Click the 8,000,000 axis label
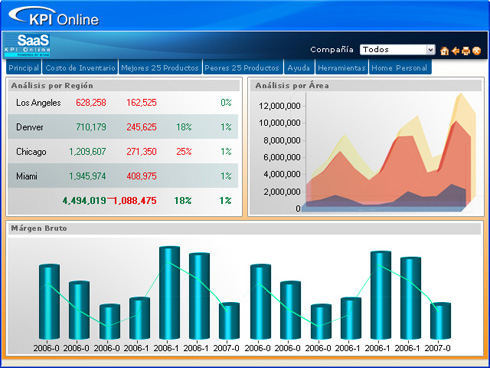This screenshot has width=490, height=368. [x=282, y=140]
